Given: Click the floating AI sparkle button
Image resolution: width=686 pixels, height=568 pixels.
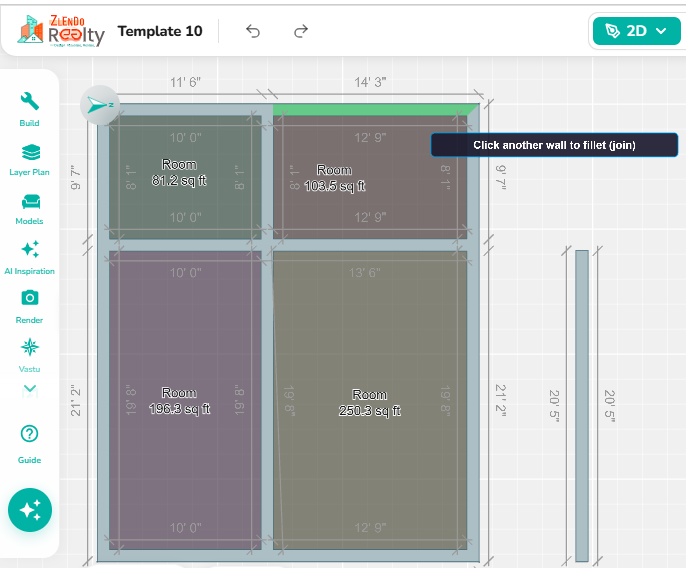Looking at the screenshot, I should (x=30, y=510).
